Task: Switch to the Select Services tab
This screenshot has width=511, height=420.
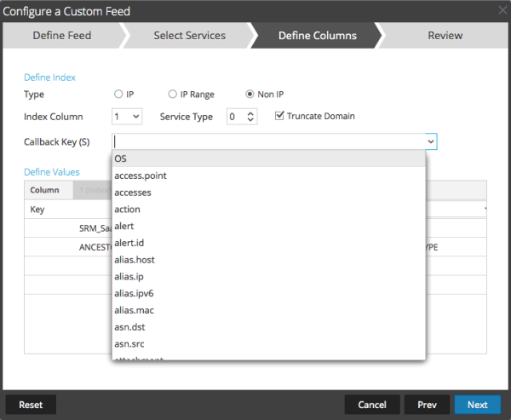Action: (x=189, y=36)
